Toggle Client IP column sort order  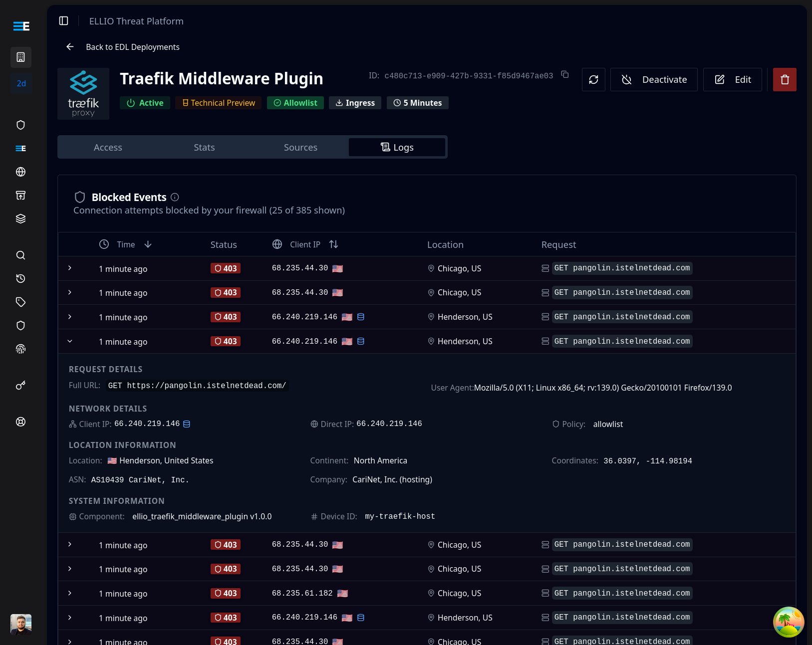[x=333, y=244]
